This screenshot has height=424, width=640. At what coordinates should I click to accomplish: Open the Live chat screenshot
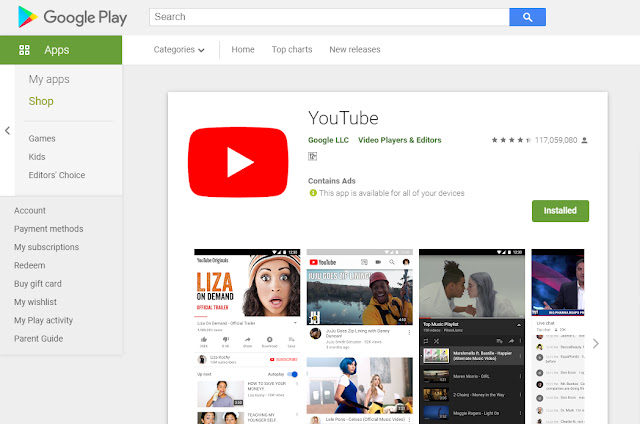tap(558, 336)
